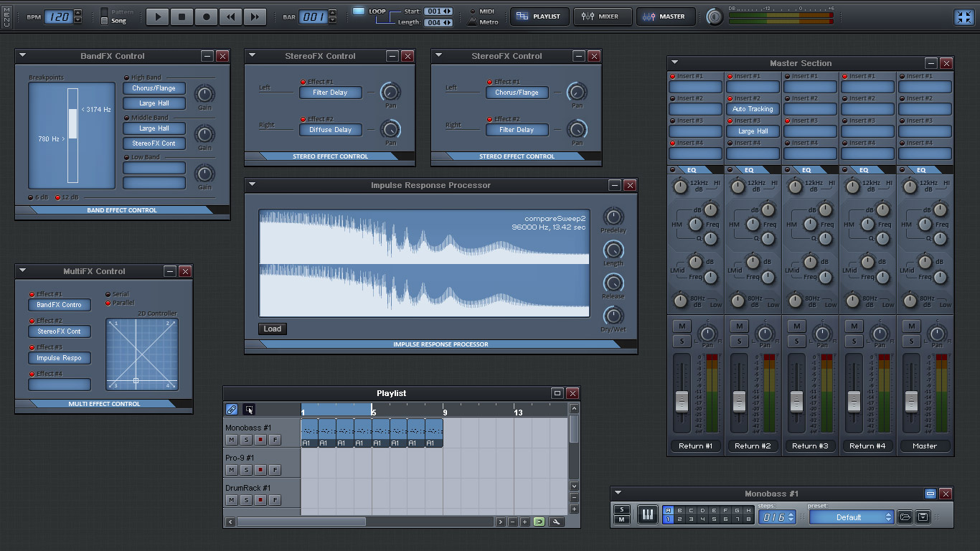Mute the Pro-9 #1 track

[232, 470]
